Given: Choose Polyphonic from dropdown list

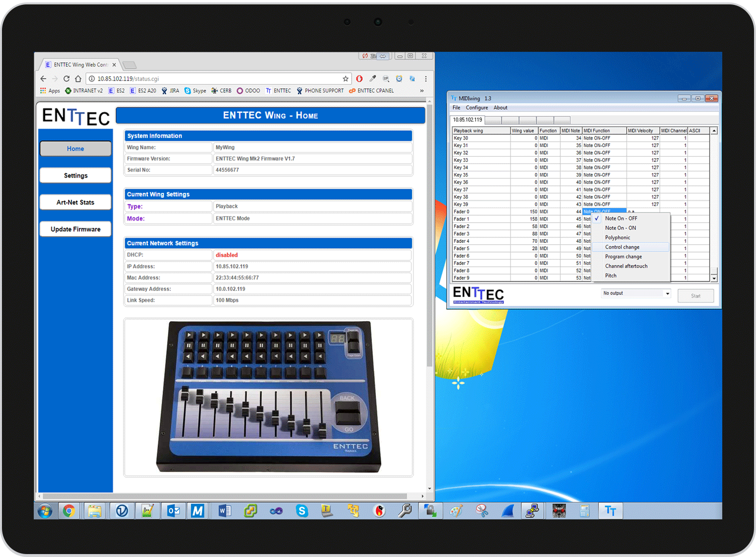Looking at the screenshot, I should coord(630,237).
